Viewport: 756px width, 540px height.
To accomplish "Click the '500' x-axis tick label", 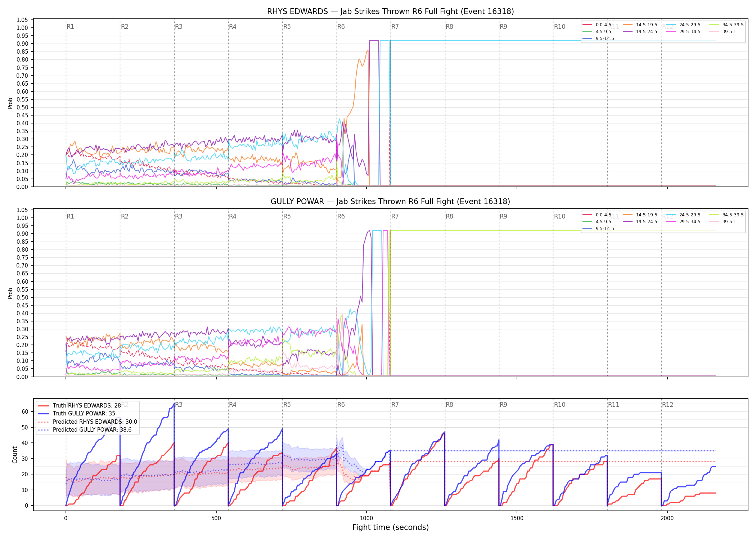I will (x=216, y=518).
